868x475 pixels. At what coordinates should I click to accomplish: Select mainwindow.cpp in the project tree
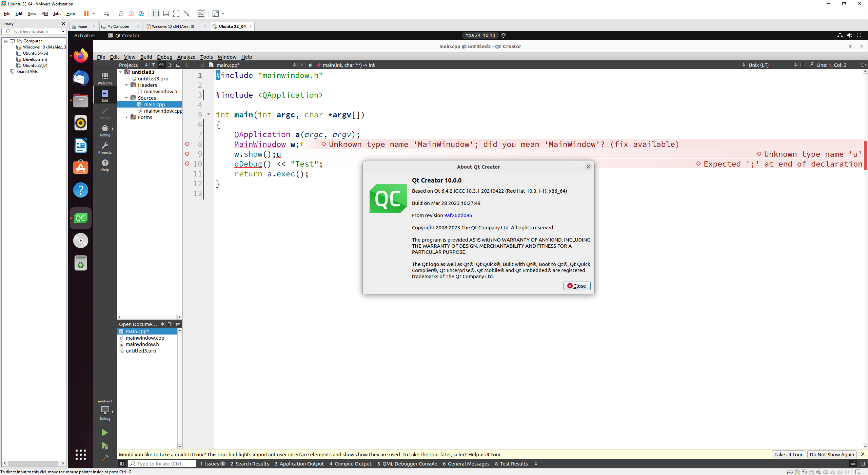tap(163, 111)
